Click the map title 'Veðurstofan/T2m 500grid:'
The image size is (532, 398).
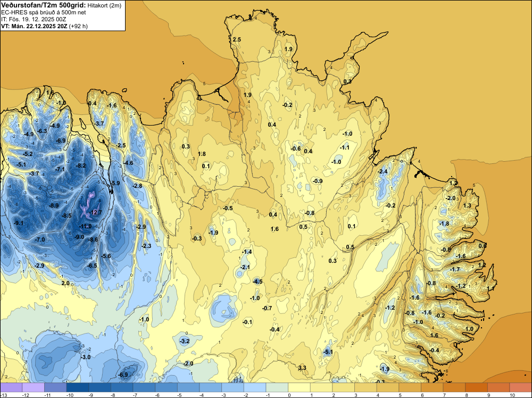coord(43,5)
